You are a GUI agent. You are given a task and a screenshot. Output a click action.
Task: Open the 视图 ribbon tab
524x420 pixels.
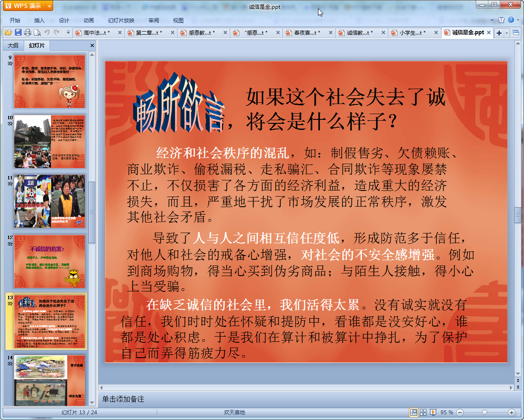click(x=178, y=20)
